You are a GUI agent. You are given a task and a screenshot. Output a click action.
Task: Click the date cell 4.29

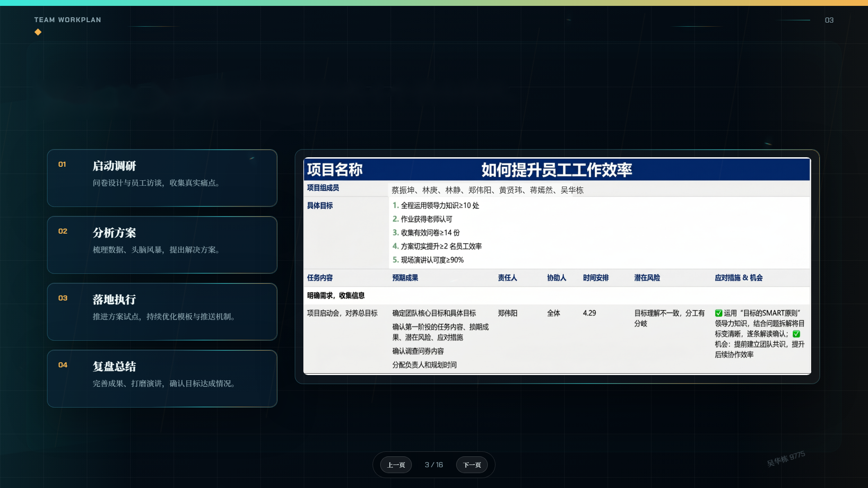(x=590, y=313)
